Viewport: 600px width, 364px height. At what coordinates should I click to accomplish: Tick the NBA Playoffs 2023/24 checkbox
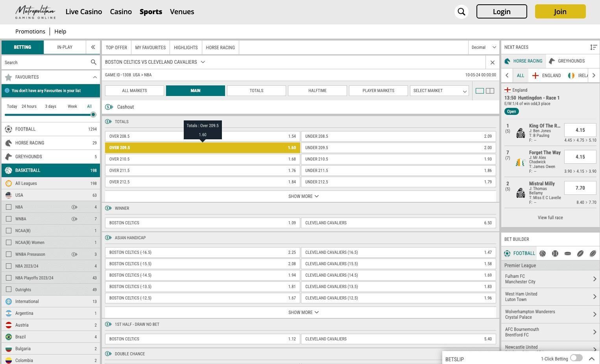point(9,278)
